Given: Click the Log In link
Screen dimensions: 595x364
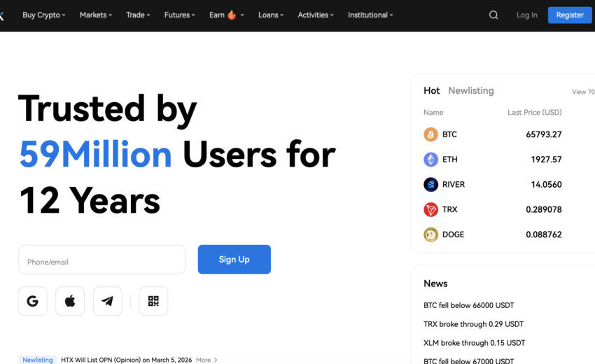Looking at the screenshot, I should (526, 15).
